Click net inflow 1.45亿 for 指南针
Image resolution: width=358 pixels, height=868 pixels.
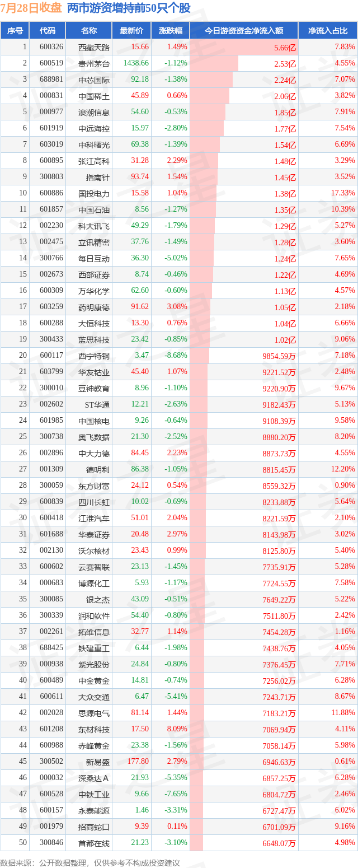click(x=285, y=178)
